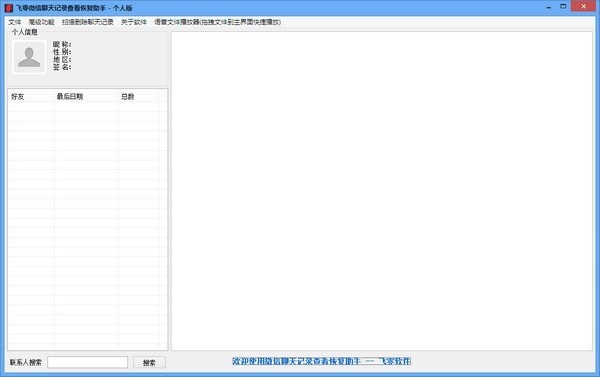The width and height of the screenshot is (600, 377).
Task: Open the 关于软件 menu
Action: click(x=134, y=22)
